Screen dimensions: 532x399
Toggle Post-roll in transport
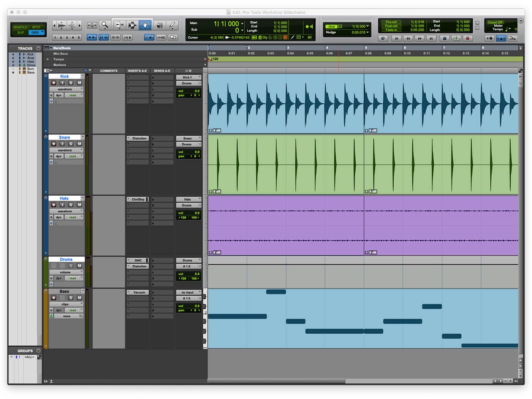[x=391, y=26]
